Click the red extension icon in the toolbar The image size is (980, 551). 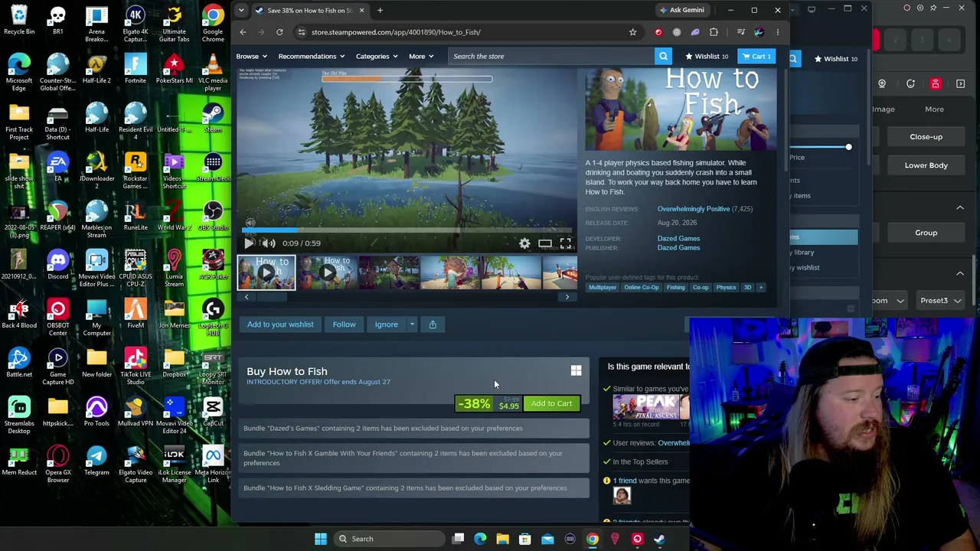click(658, 32)
